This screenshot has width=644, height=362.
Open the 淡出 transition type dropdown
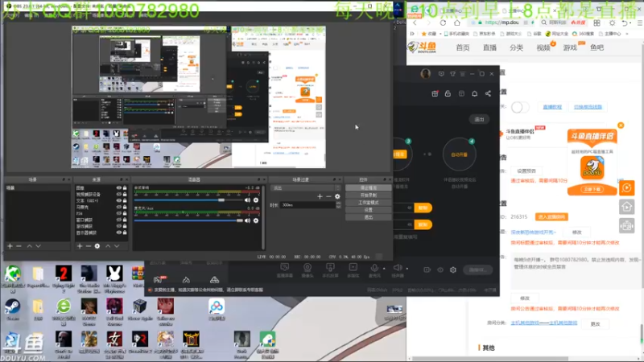tap(306, 188)
